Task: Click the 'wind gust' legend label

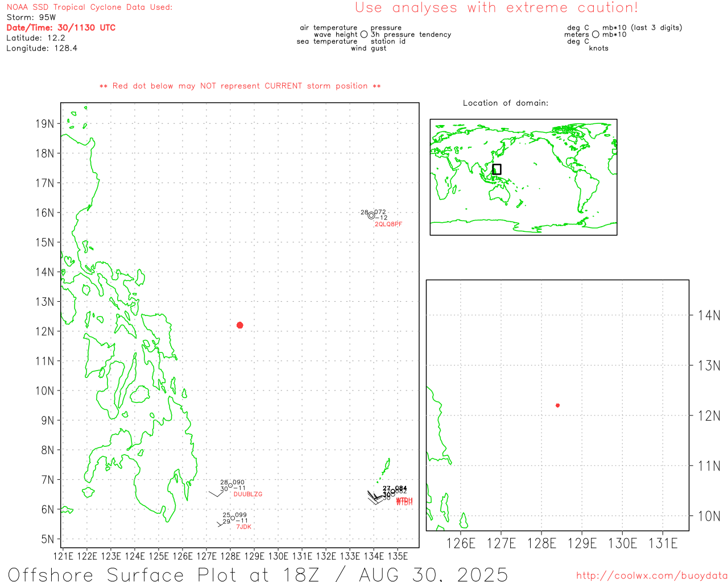Action: [369, 48]
